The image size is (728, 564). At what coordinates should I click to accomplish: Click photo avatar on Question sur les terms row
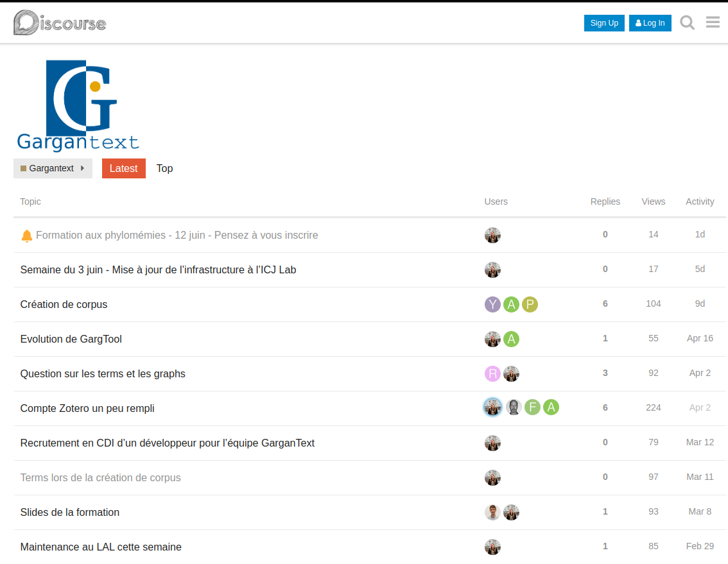pyautogui.click(x=511, y=373)
